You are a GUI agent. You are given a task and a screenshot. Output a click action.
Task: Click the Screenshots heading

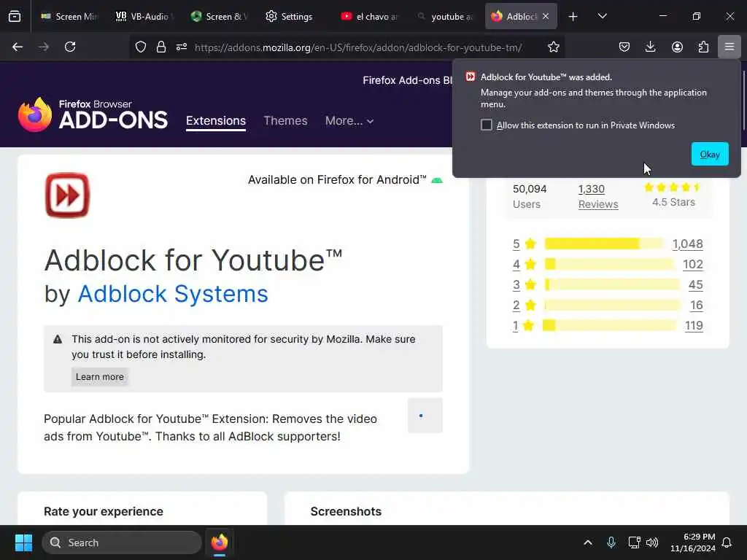[346, 511]
